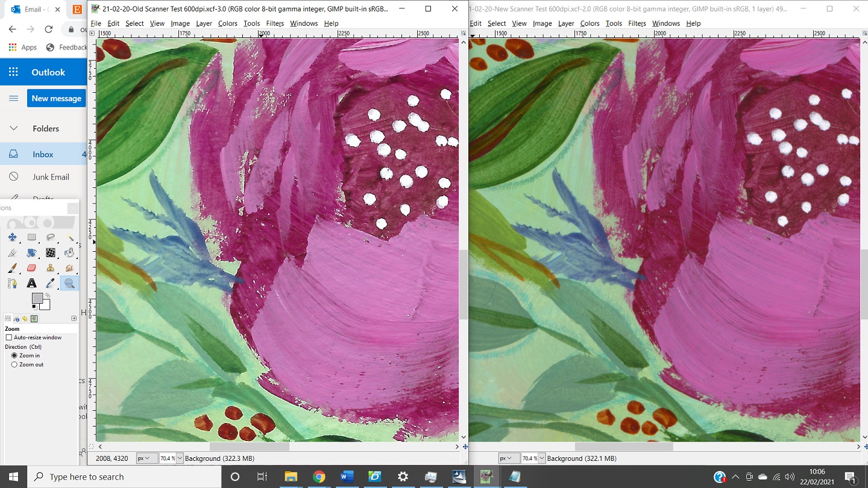Click the foreground color swatch

tap(37, 298)
